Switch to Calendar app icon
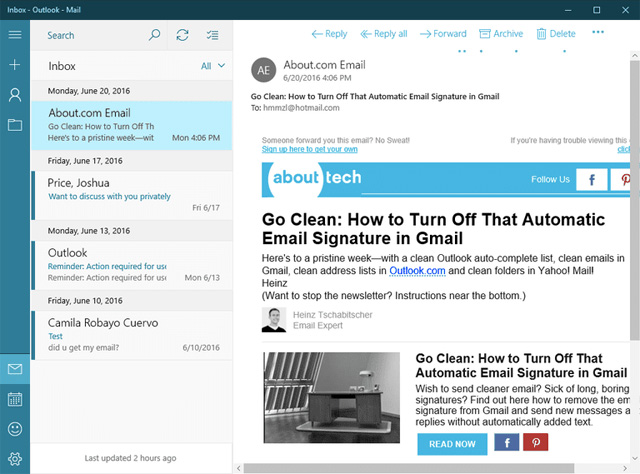The width and height of the screenshot is (640, 474). click(15, 399)
